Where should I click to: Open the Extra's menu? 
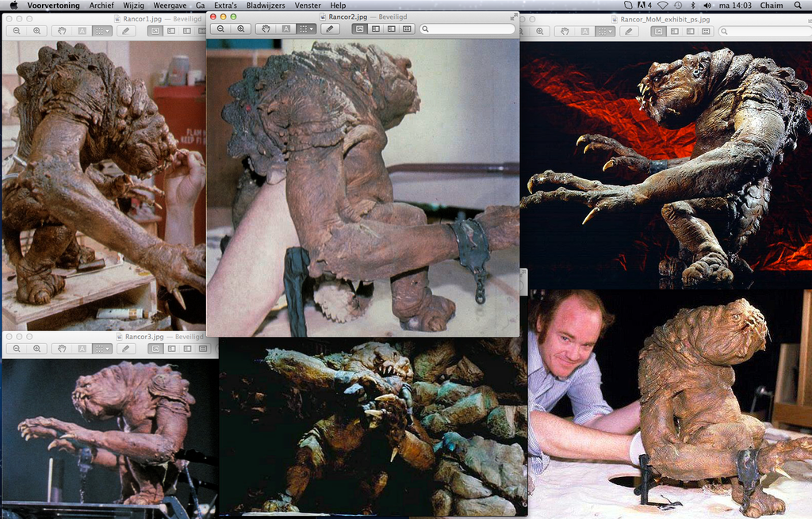coord(225,6)
